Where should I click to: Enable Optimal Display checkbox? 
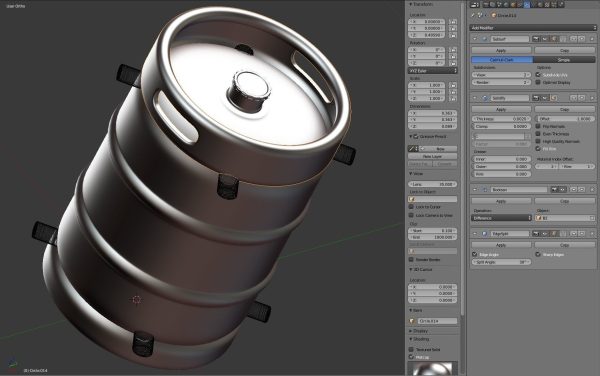pyautogui.click(x=538, y=82)
